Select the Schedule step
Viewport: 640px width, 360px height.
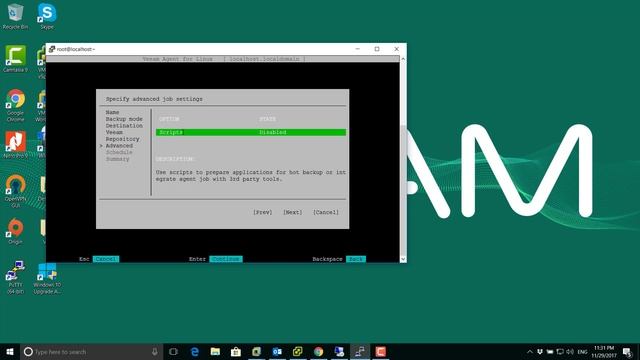click(x=119, y=152)
